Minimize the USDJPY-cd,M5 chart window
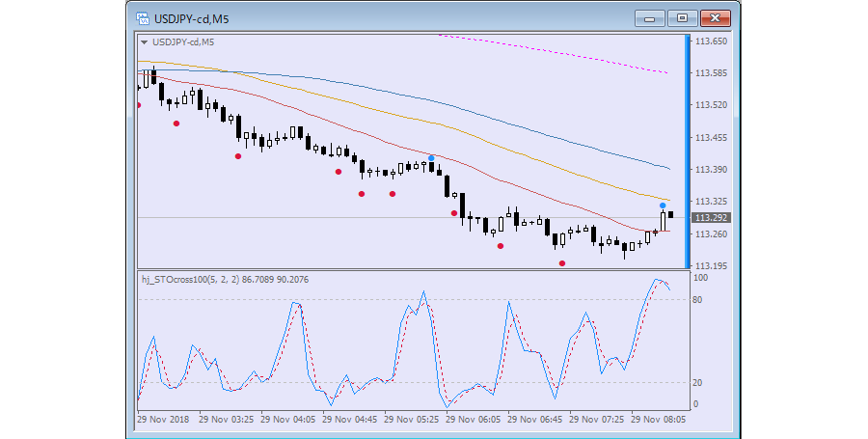The image size is (868, 439). [649, 19]
